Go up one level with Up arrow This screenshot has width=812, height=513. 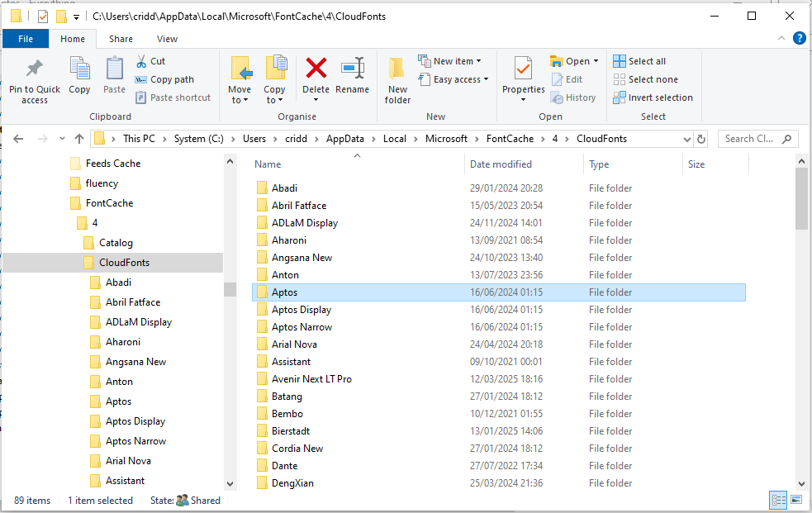click(x=79, y=139)
